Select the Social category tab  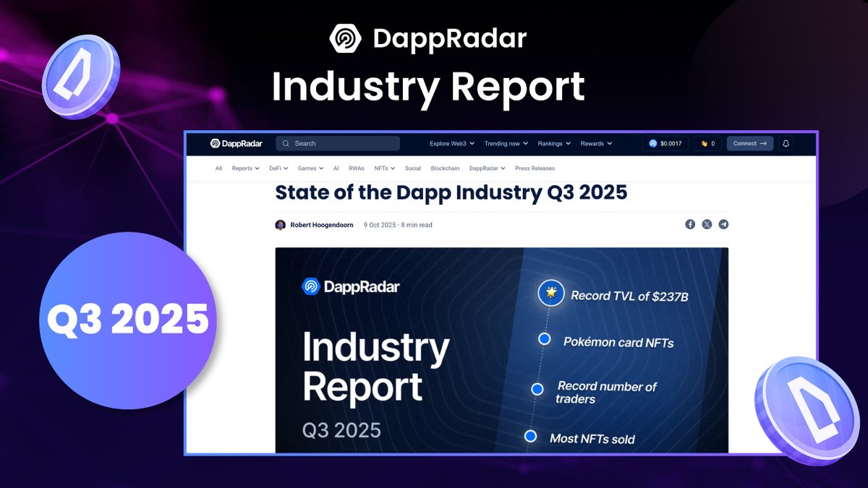tap(413, 168)
